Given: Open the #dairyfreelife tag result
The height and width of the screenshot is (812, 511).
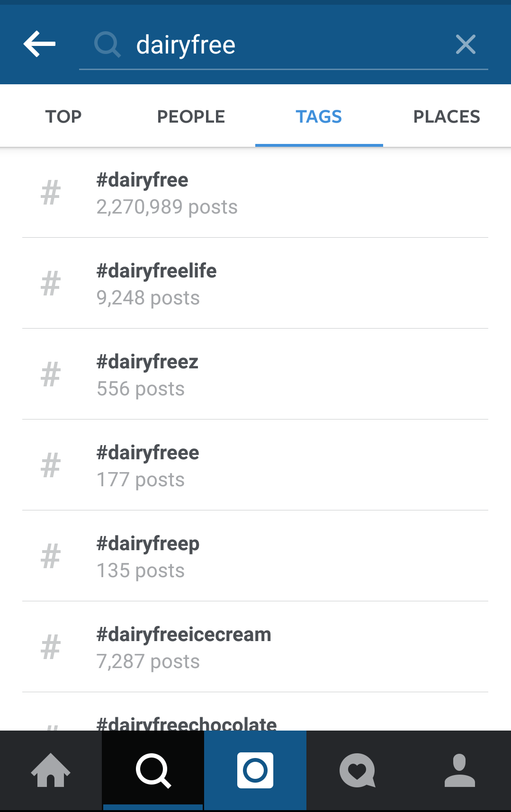Looking at the screenshot, I should pos(255,284).
